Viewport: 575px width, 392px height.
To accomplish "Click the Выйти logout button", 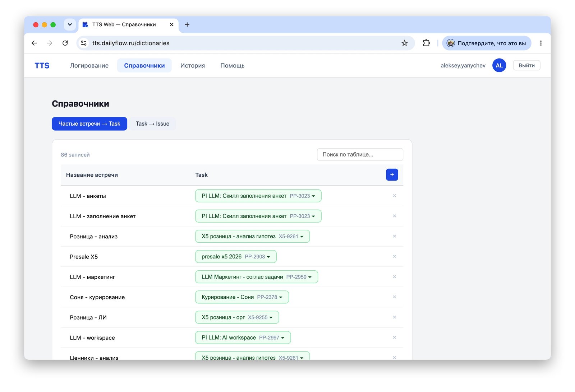I will pyautogui.click(x=526, y=65).
